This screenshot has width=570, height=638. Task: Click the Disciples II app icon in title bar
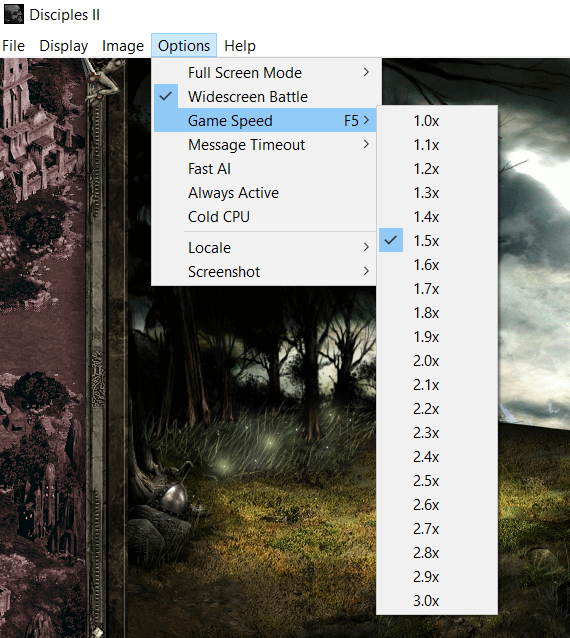[x=13, y=14]
